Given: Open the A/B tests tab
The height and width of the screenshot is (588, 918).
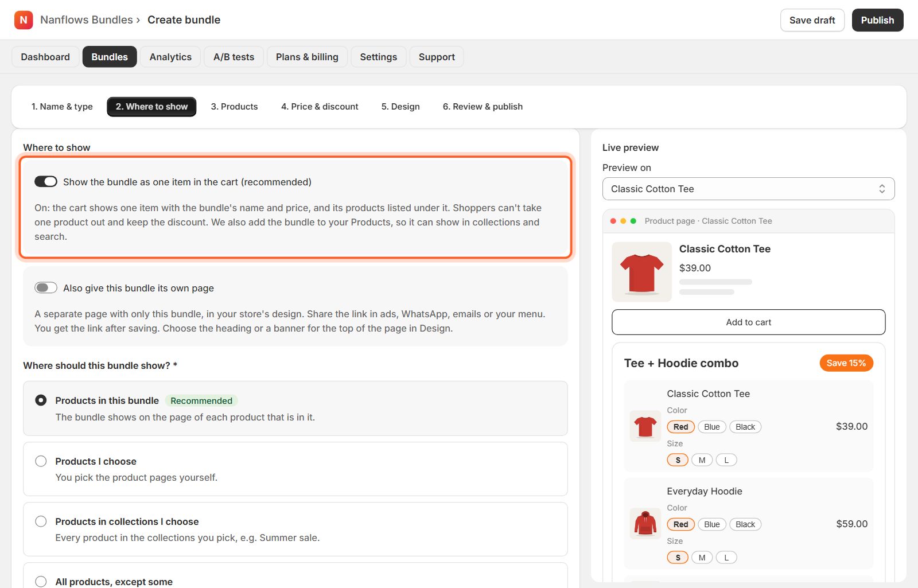Looking at the screenshot, I should (x=234, y=57).
